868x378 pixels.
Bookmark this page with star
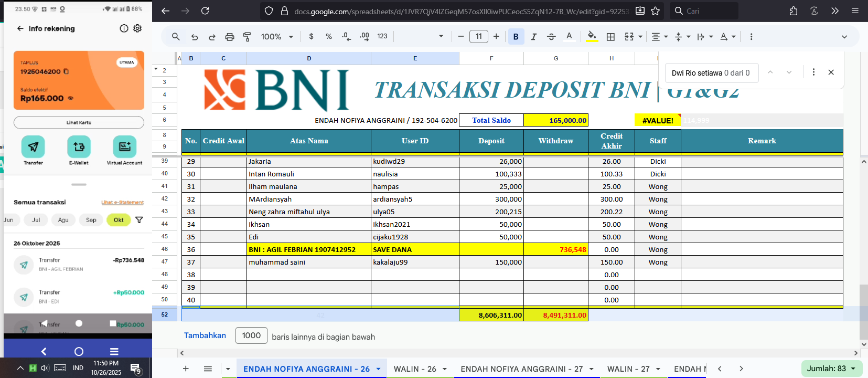pos(655,11)
